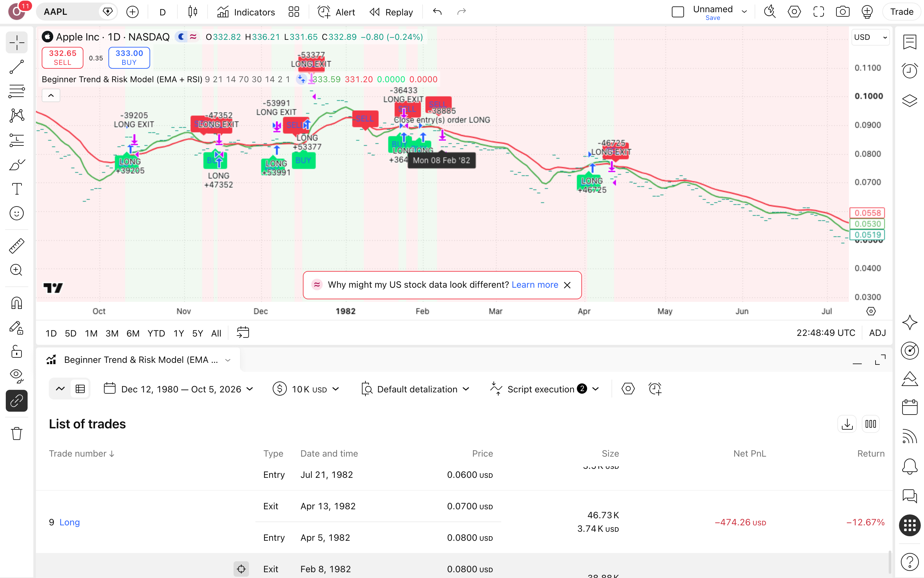Open Default detalization dropdown

(415, 389)
